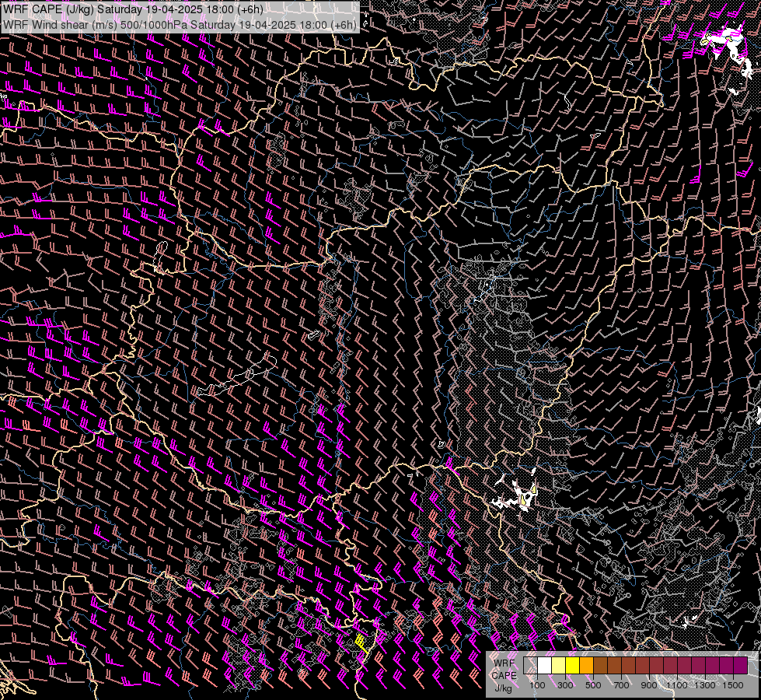This screenshot has height=700, width=761.
Task: Click the legend value 1500
Action: coord(733,685)
